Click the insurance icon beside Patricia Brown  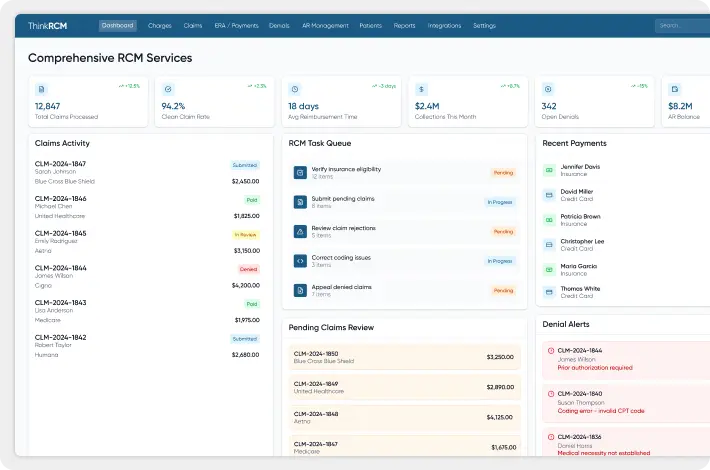[549, 220]
